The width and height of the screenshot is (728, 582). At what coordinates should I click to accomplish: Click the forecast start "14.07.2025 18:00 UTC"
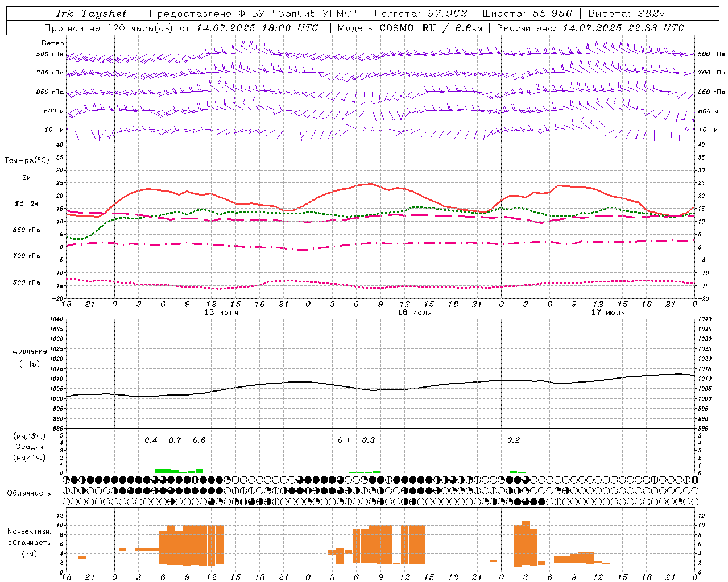tap(258, 28)
